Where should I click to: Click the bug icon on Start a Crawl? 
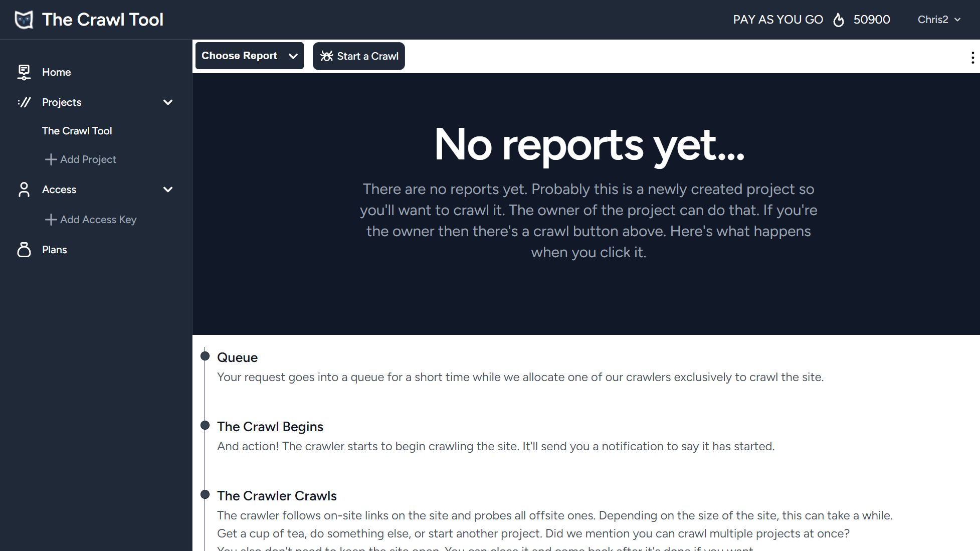[x=326, y=56]
